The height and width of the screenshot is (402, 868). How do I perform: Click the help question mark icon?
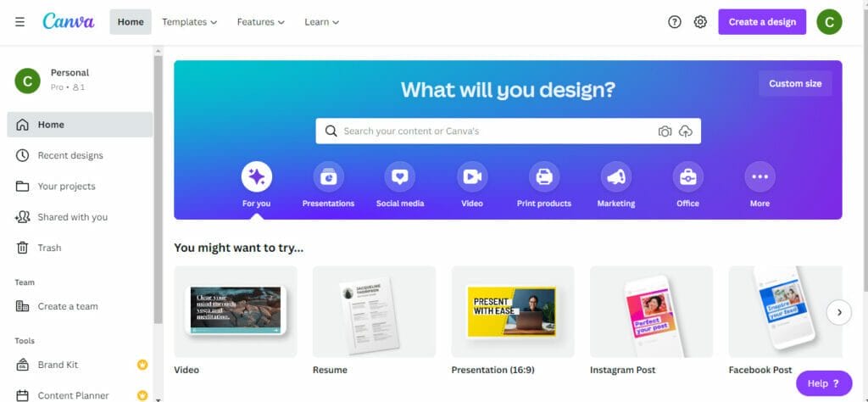click(x=674, y=22)
